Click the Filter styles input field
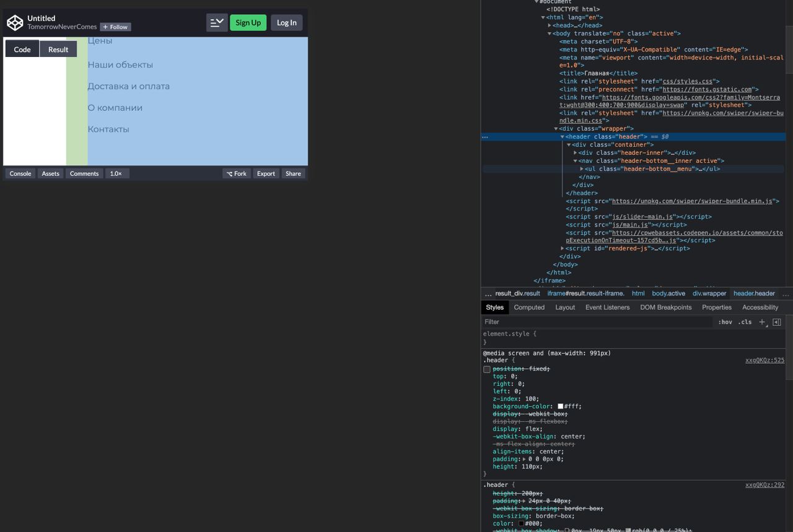 (598, 322)
